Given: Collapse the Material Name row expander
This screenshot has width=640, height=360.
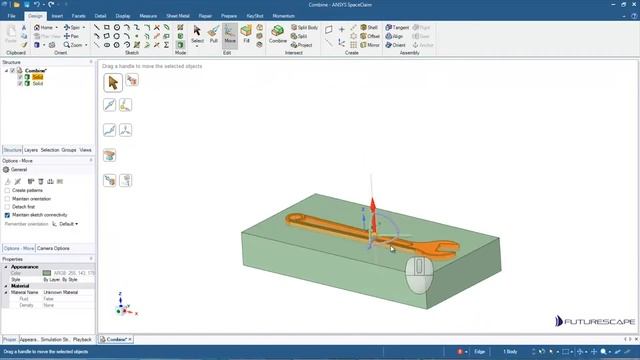Looking at the screenshot, I should point(6,292).
